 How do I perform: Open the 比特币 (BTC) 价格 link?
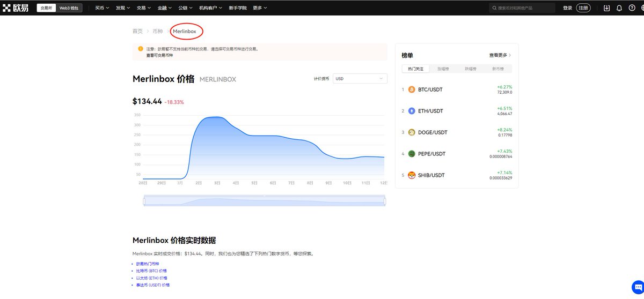(x=151, y=271)
